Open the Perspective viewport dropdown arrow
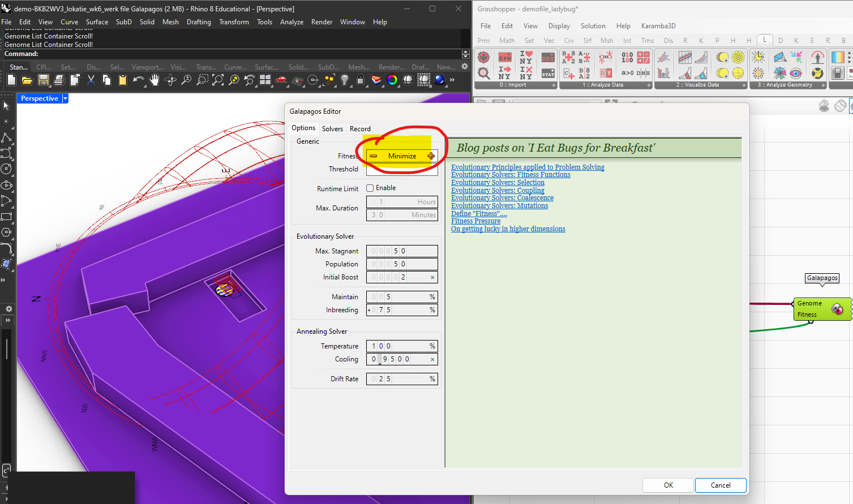The height and width of the screenshot is (504, 853). pyautogui.click(x=65, y=98)
